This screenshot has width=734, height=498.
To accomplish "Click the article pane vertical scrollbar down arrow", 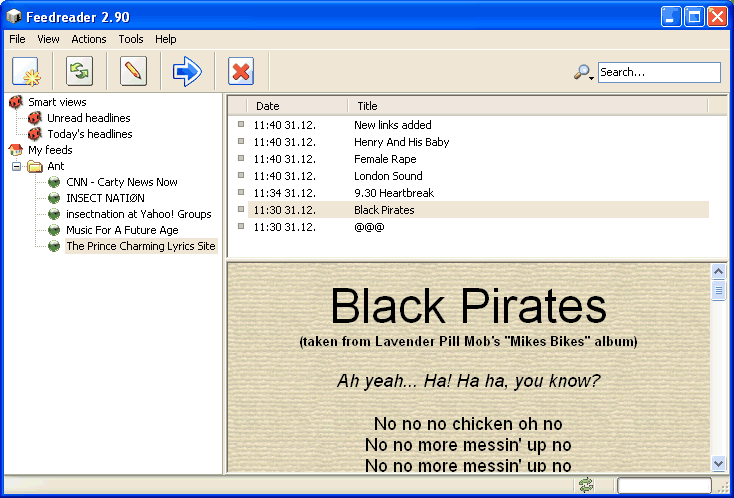I will click(x=718, y=463).
